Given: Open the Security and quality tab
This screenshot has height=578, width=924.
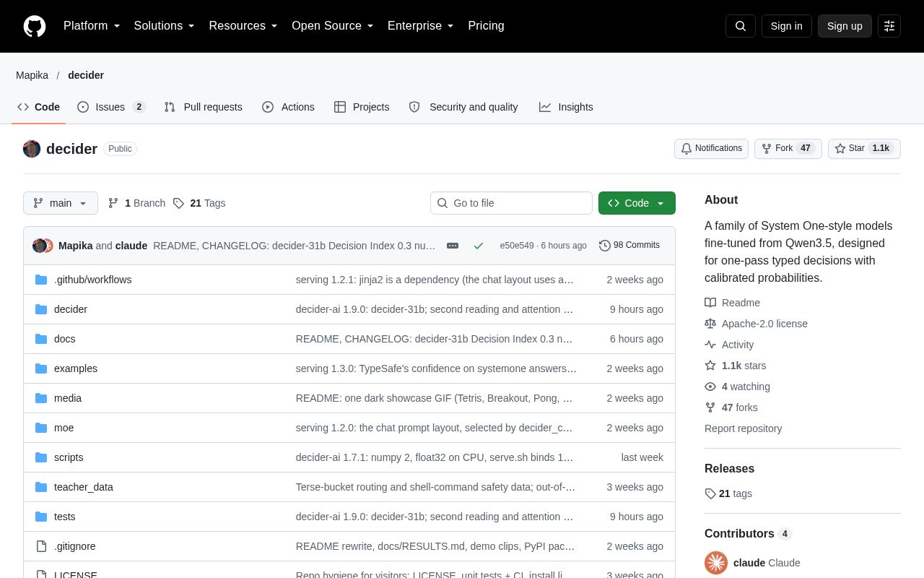Looking at the screenshot, I should coord(463,107).
